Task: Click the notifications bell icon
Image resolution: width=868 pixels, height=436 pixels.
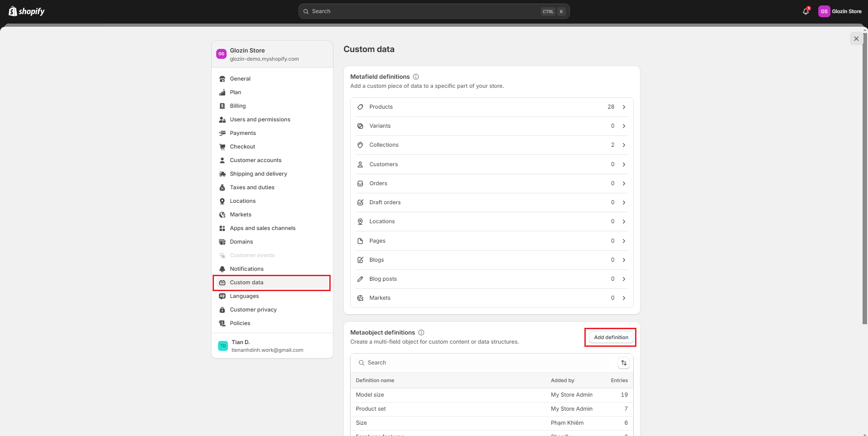Action: click(x=806, y=11)
